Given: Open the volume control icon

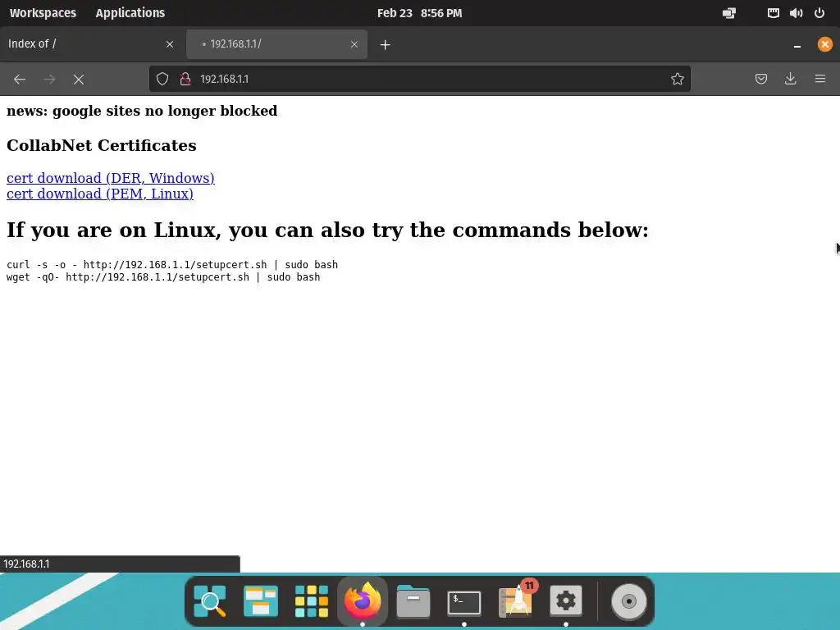Looking at the screenshot, I should click(796, 13).
